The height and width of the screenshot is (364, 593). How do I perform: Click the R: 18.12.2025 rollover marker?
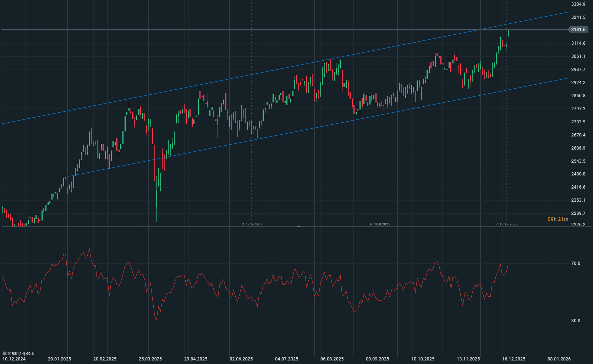[506, 224]
